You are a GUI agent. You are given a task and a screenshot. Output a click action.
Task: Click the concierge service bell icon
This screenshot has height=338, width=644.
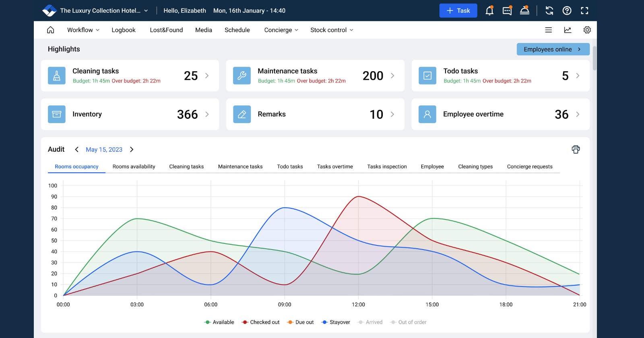click(x=524, y=11)
